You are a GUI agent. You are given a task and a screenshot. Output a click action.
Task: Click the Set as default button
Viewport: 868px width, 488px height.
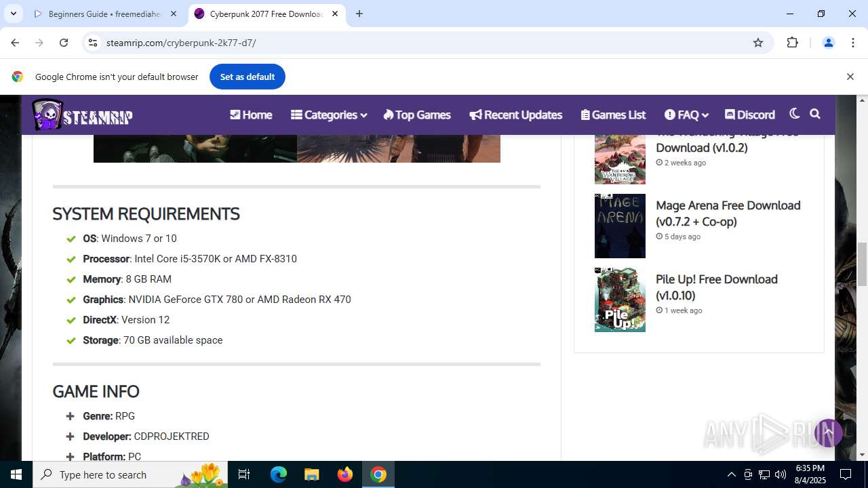248,77
